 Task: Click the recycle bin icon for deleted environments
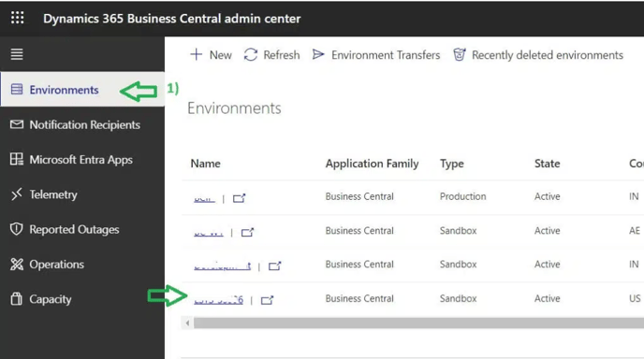pos(460,54)
